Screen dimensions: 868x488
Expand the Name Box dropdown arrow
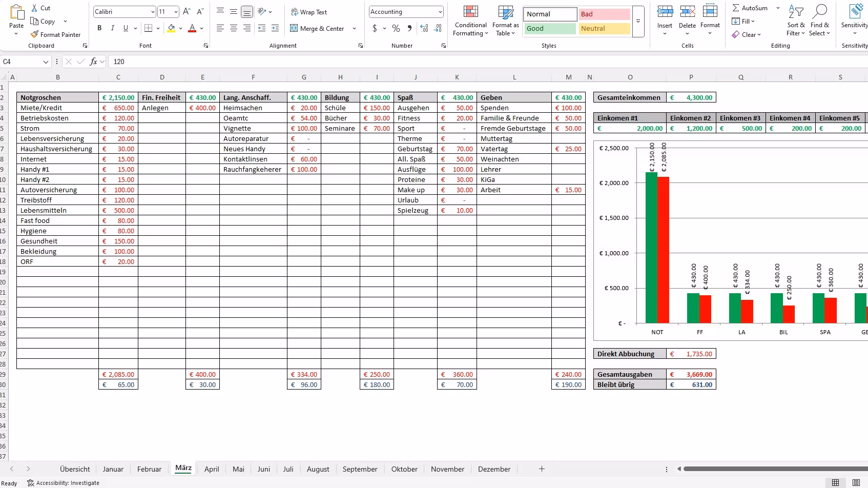46,62
